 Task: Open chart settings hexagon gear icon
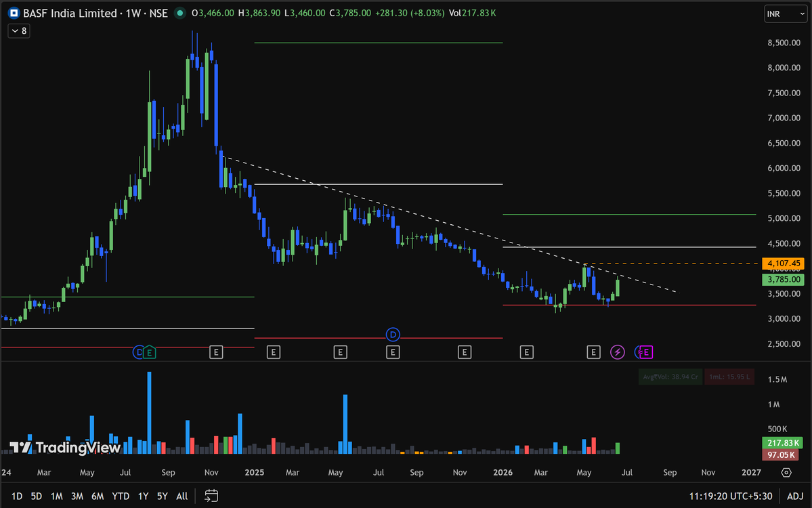(786, 472)
